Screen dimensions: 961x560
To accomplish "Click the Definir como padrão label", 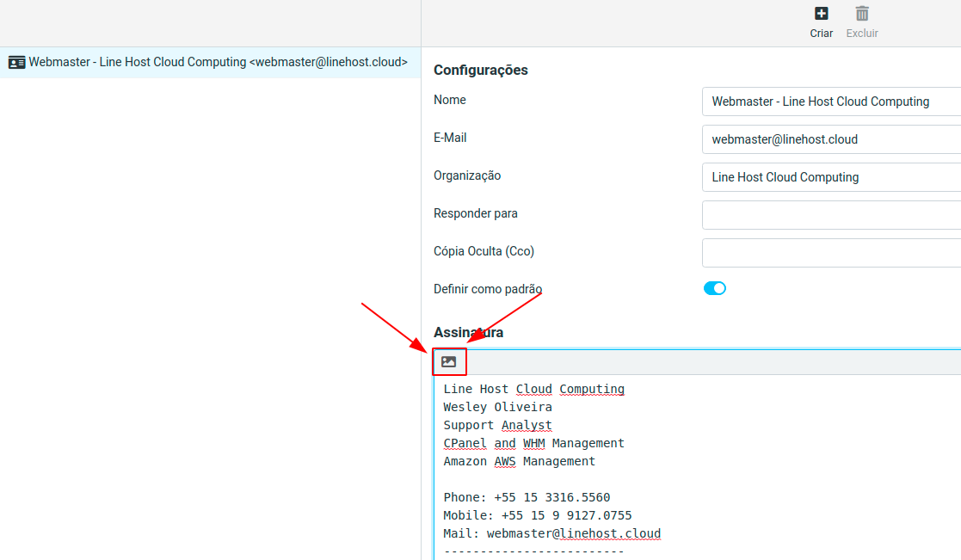I will (488, 289).
